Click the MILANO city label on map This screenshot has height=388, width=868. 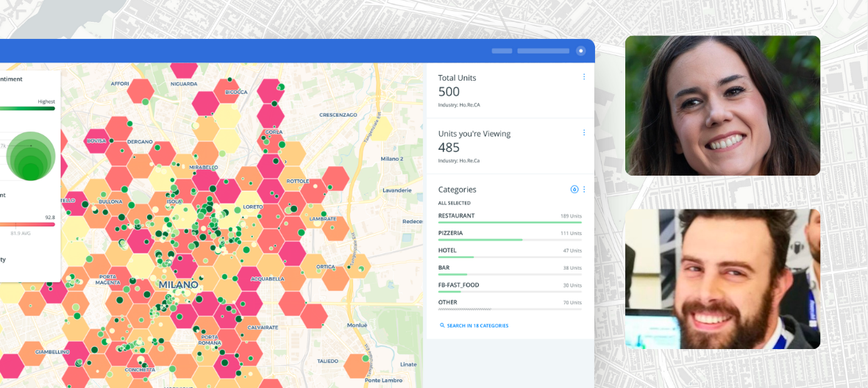(178, 284)
